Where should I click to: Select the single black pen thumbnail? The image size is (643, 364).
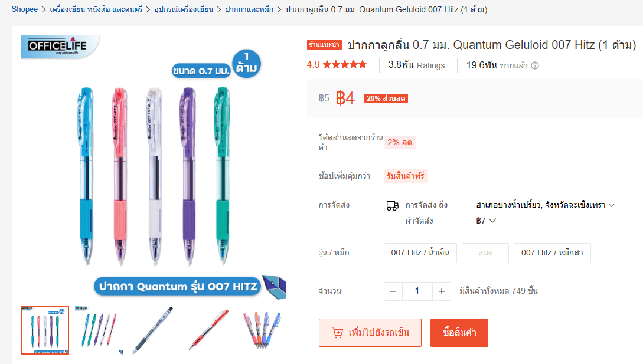pos(152,330)
